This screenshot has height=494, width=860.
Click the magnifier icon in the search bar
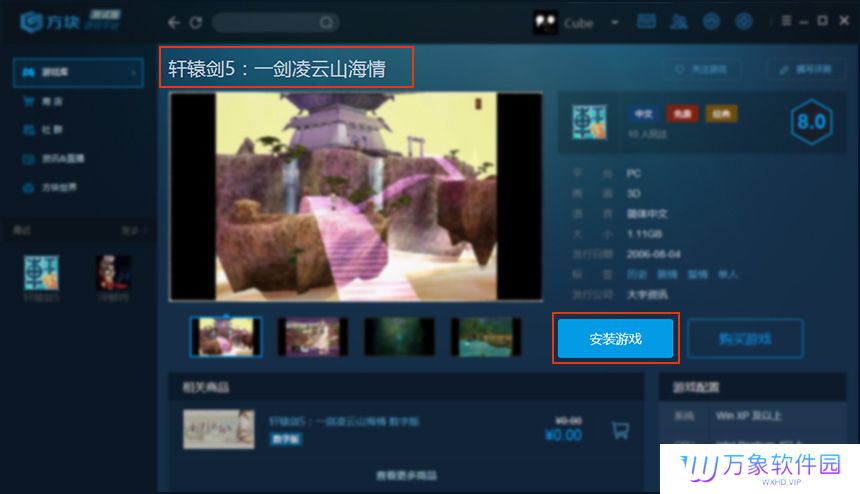(326, 22)
